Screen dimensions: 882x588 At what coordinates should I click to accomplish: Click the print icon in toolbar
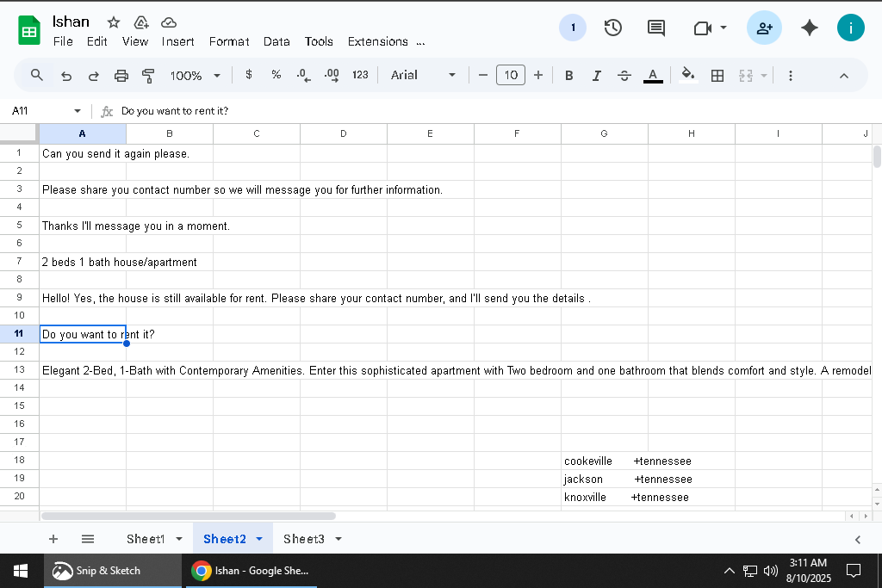(121, 75)
